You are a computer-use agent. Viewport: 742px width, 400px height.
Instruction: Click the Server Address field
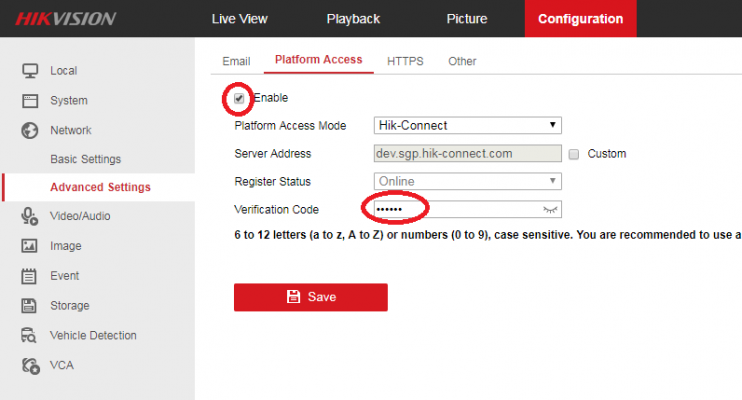(468, 153)
